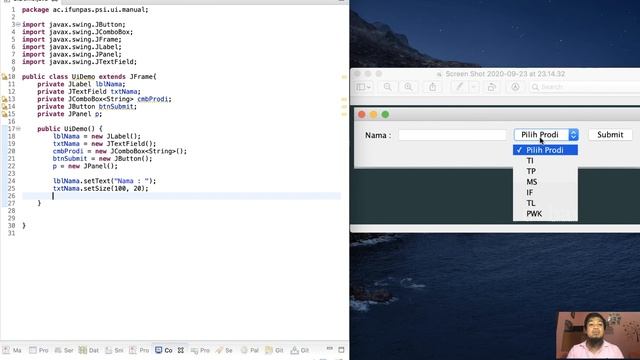This screenshot has width=640, height=360.
Task: Show the Markup toolbar in Preview
Action: [516, 87]
